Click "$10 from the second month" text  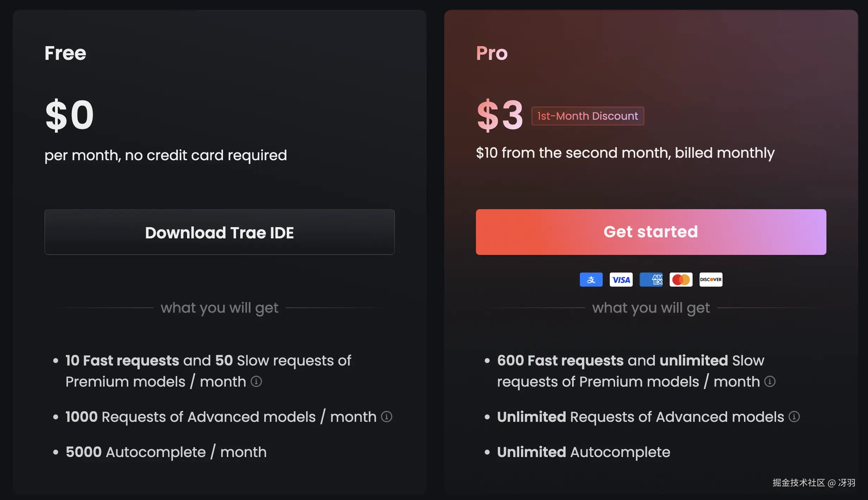click(625, 153)
